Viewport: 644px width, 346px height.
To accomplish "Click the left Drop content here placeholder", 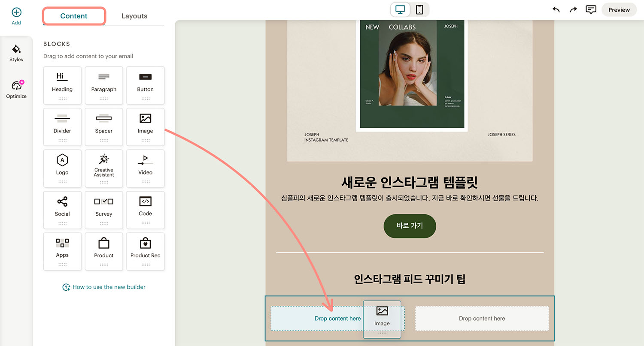I will click(x=337, y=319).
